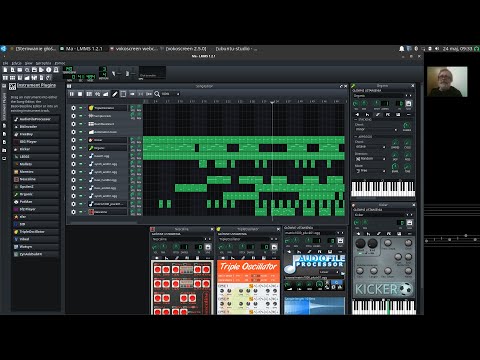Create a new project from the toolbar
Image resolution: width=480 pixels, height=360 pixels.
(x=5, y=70)
